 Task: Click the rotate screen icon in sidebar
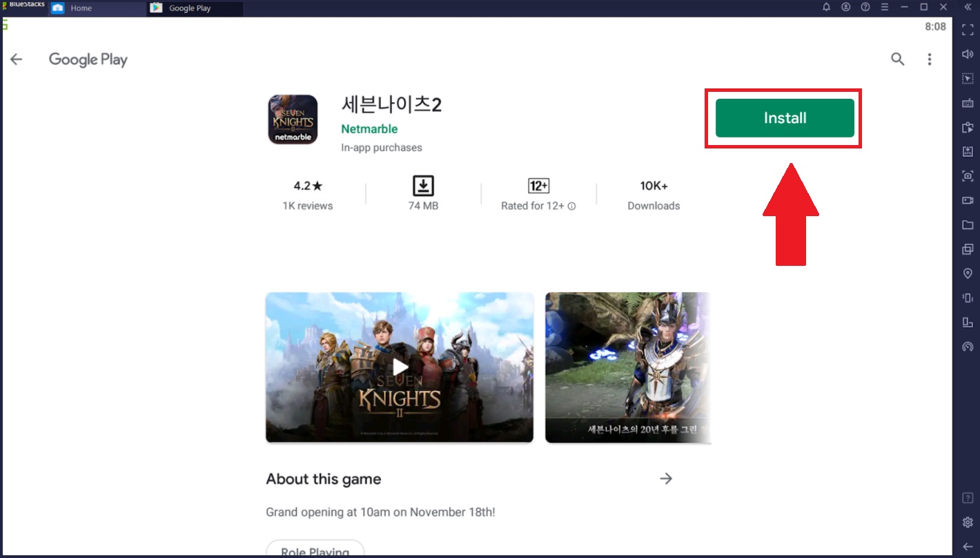coord(968,323)
